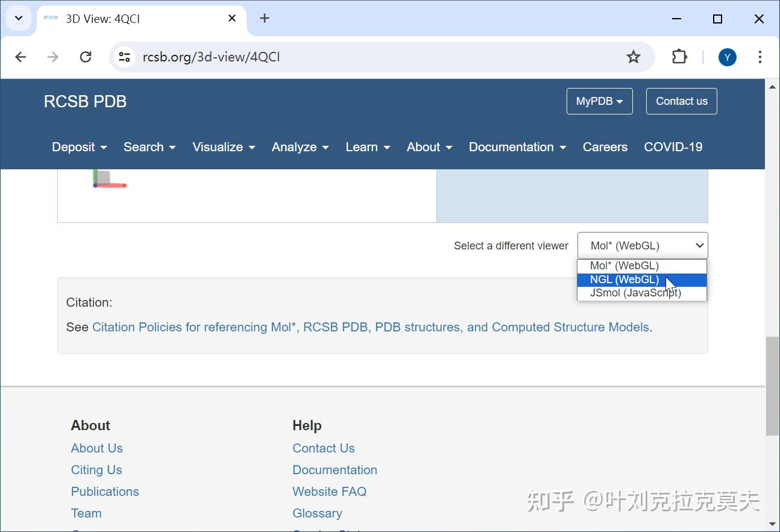The image size is (780, 532).
Task: Select JSmol (JavaScript) from the viewer list
Action: click(x=635, y=293)
